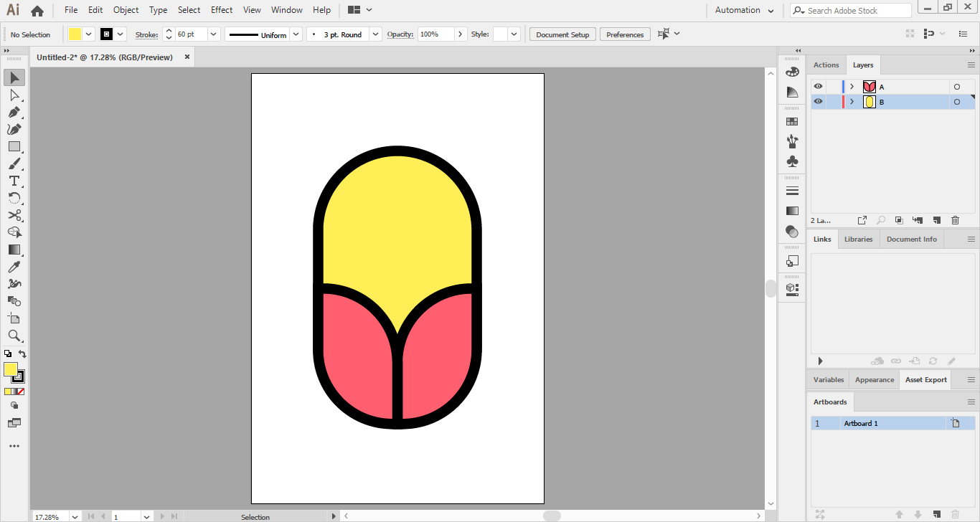Expand layer B contents
980x522 pixels.
852,102
